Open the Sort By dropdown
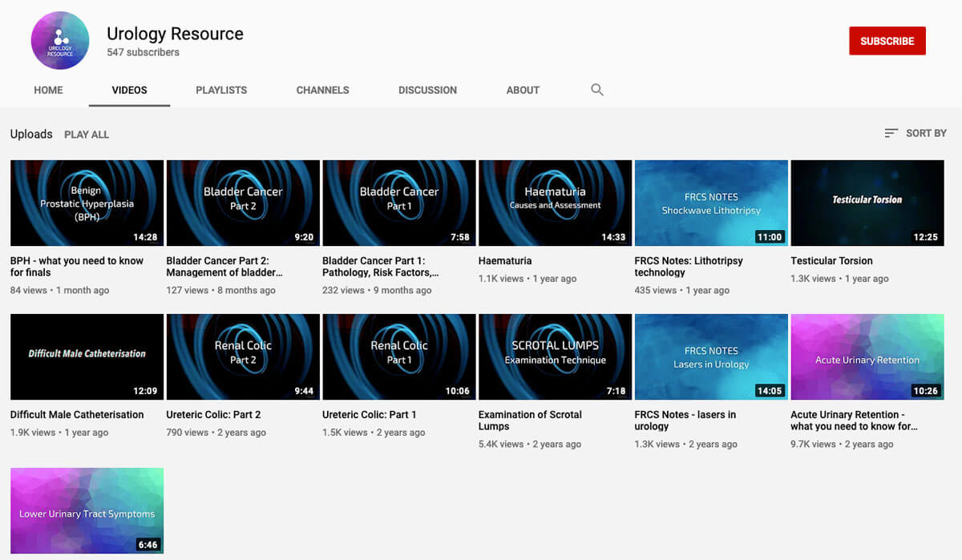 tap(915, 133)
